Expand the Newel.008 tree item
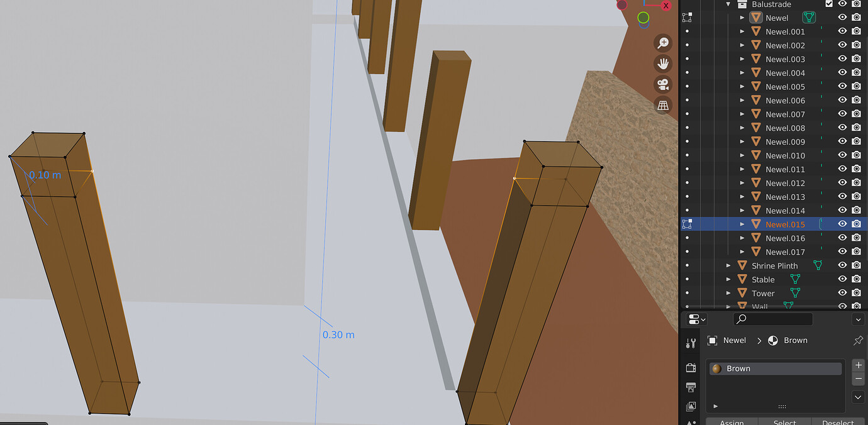 (x=742, y=128)
